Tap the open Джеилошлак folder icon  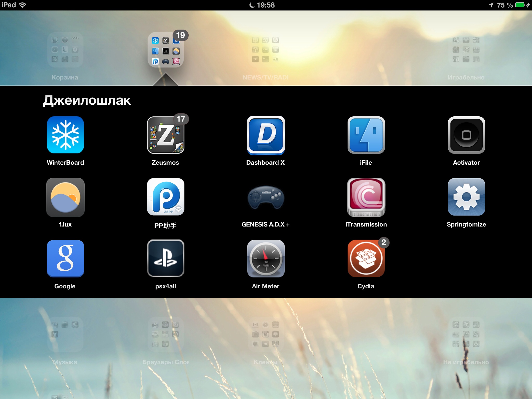tap(165, 50)
